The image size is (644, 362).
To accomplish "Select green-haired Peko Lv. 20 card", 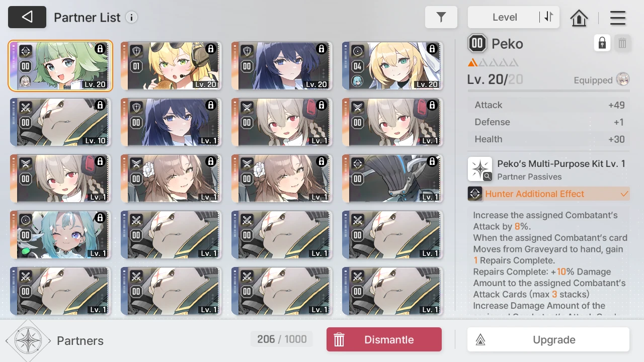I will click(60, 66).
